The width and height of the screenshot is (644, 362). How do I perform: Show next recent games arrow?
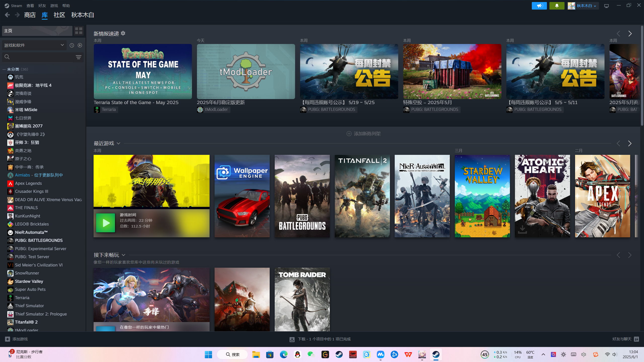(630, 144)
